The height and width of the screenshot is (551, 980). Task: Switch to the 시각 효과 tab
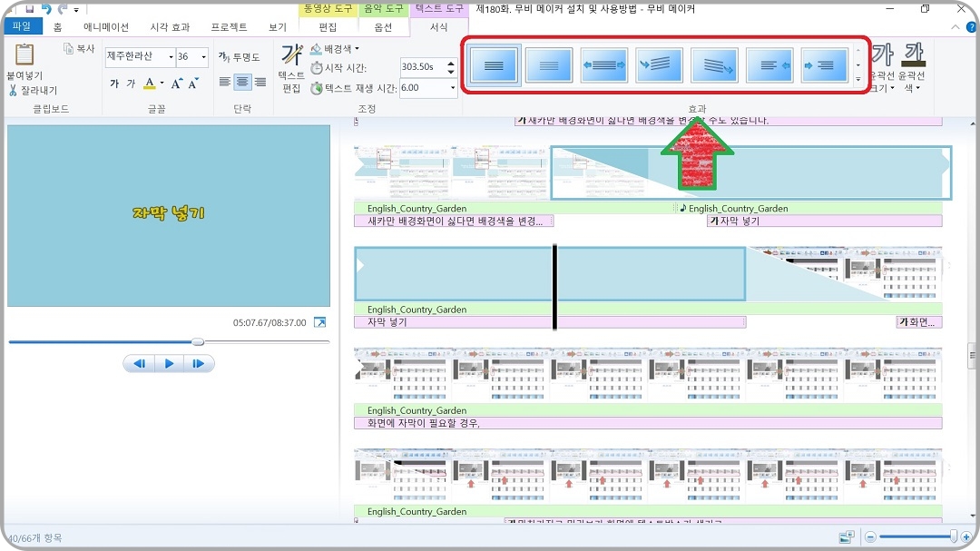tap(170, 27)
